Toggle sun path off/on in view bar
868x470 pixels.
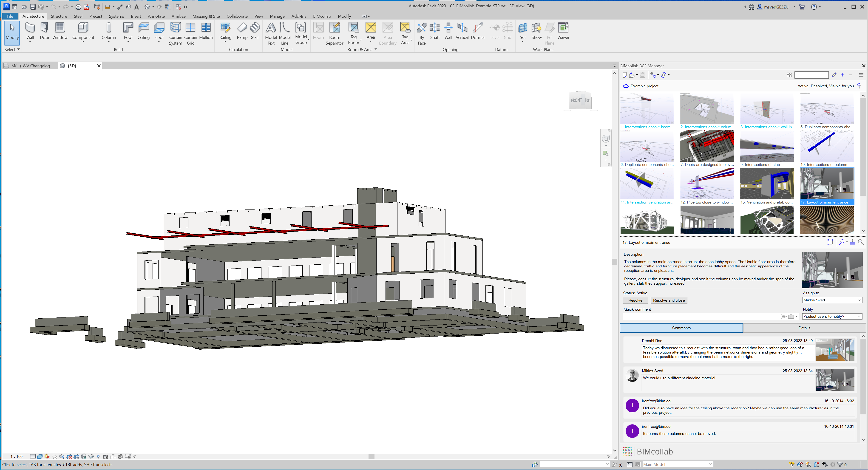(47, 456)
